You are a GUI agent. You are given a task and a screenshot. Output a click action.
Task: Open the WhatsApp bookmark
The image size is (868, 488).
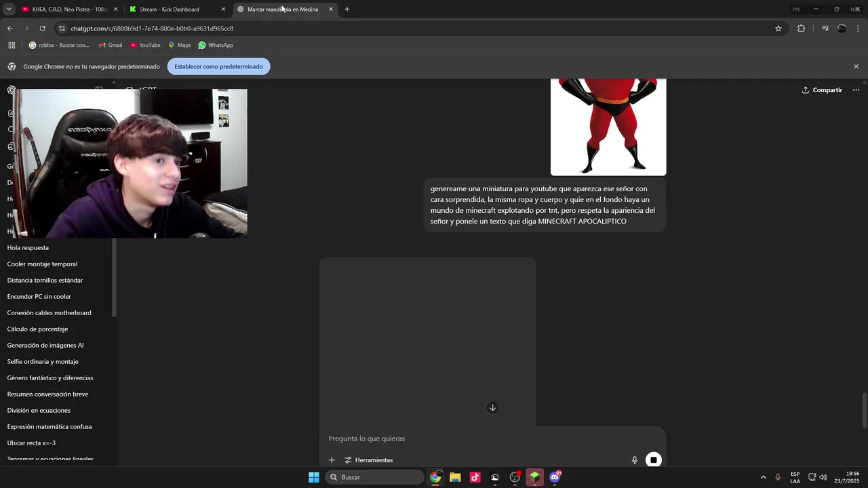(x=216, y=45)
